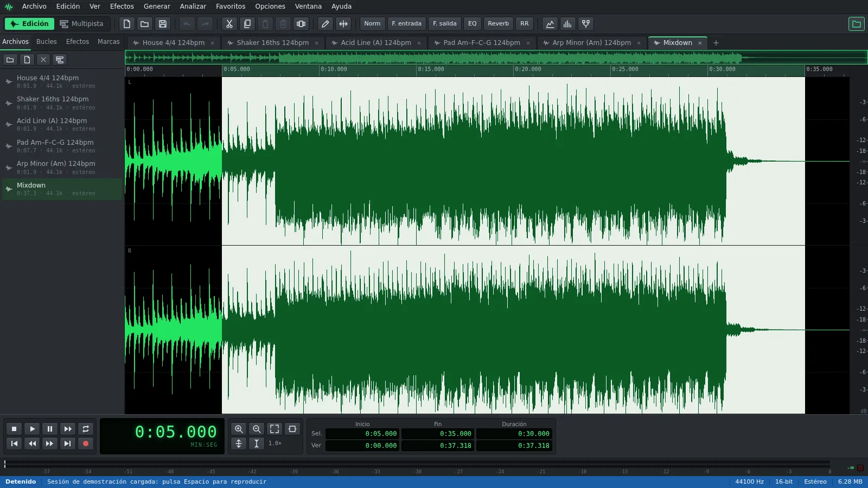Click the 0:20.000 mark on the time ruler
868x488 pixels.
click(x=528, y=69)
